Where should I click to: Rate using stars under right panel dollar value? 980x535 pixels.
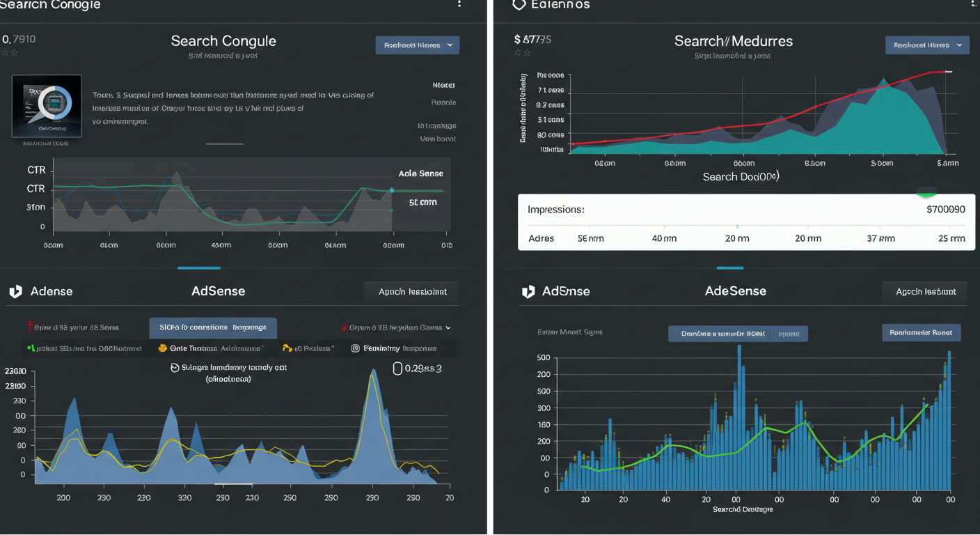522,52
